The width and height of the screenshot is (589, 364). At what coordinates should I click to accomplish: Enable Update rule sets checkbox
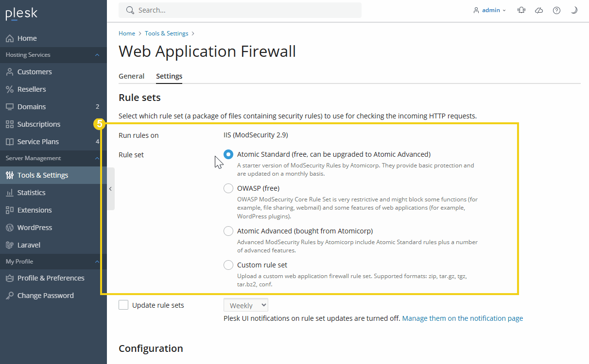pyautogui.click(x=123, y=305)
